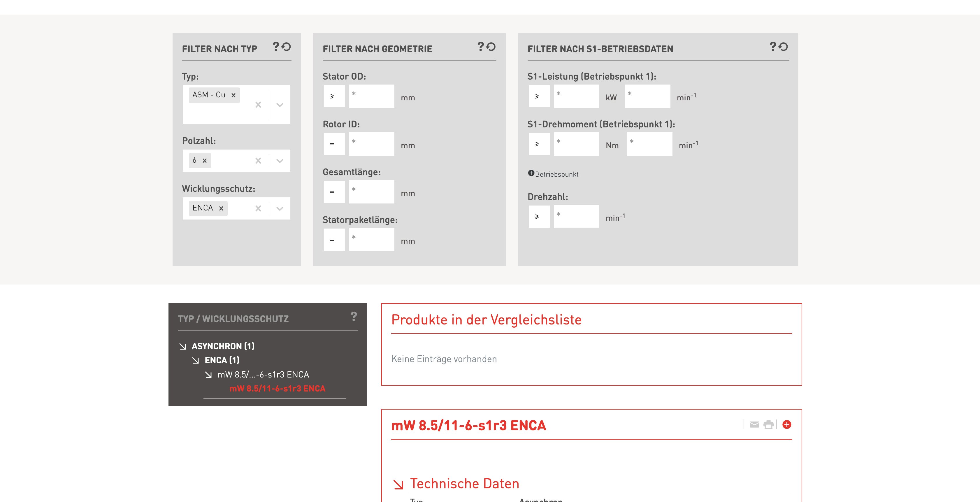Viewport: 980px width, 502px height.
Task: Open the Typ dropdown list
Action: [x=280, y=105]
